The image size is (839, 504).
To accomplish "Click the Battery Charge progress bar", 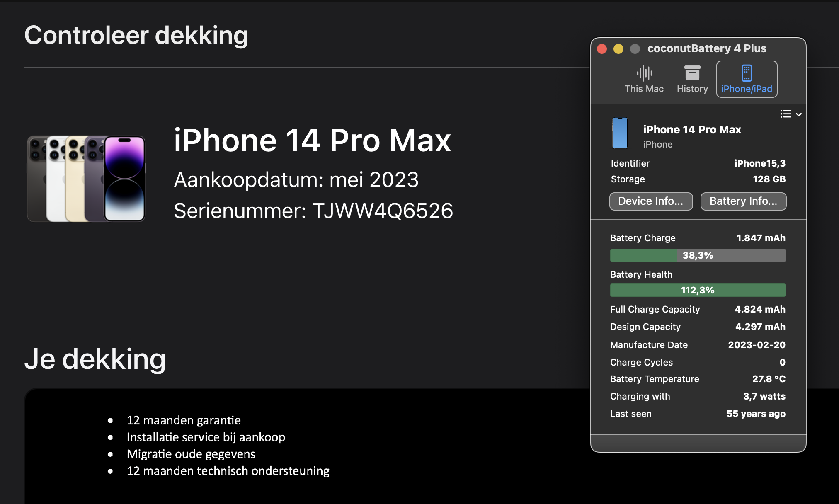I will point(697,255).
